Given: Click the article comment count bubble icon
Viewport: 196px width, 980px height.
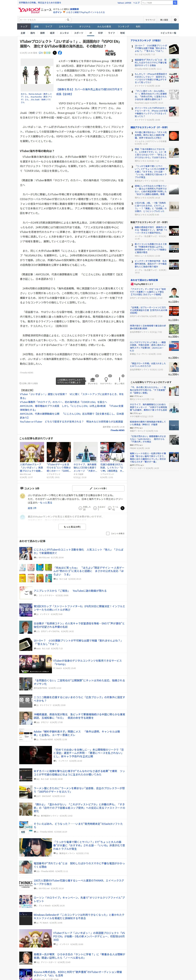Looking at the screenshot, I should (x=41, y=53).
